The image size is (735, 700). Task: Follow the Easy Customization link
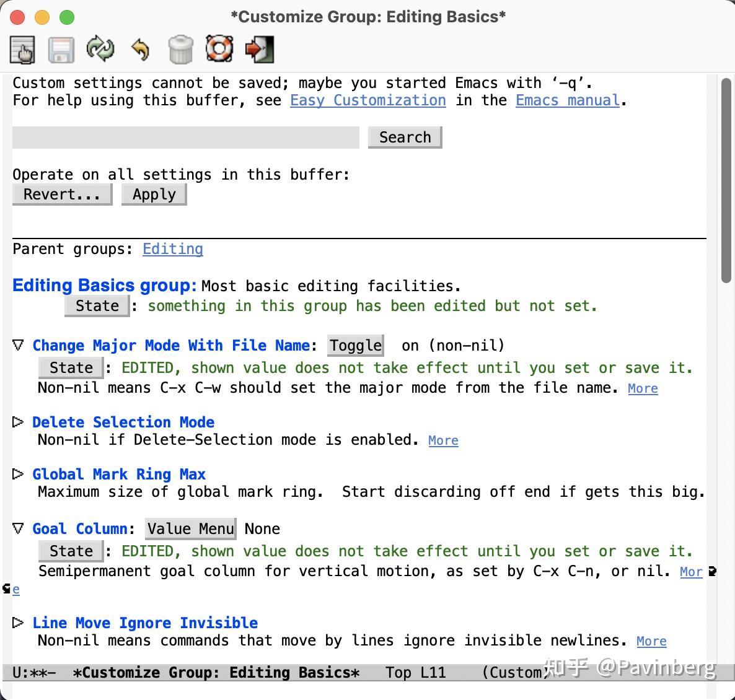pyautogui.click(x=367, y=100)
